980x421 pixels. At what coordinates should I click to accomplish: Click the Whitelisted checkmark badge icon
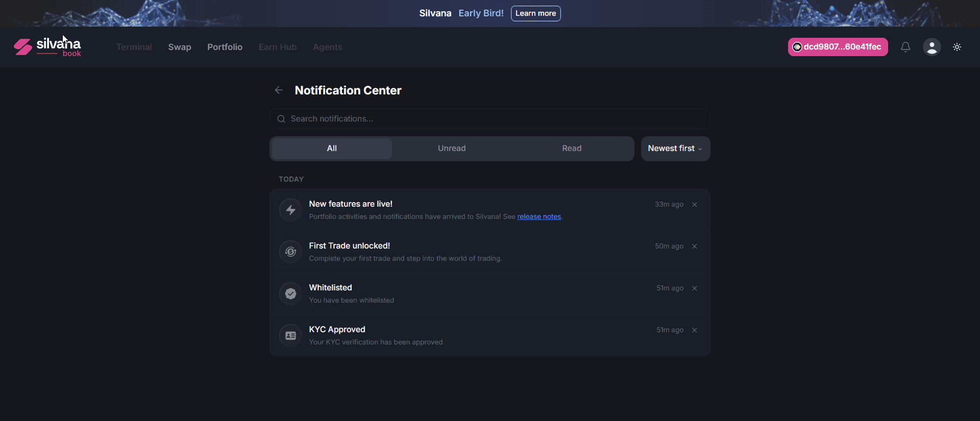pos(290,293)
